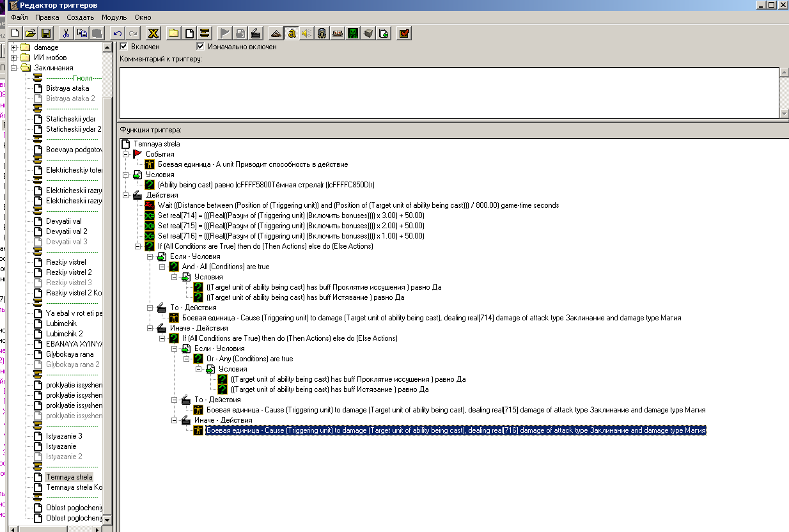Open the Terrain Editor icon
This screenshot has height=532, width=789.
click(276, 33)
